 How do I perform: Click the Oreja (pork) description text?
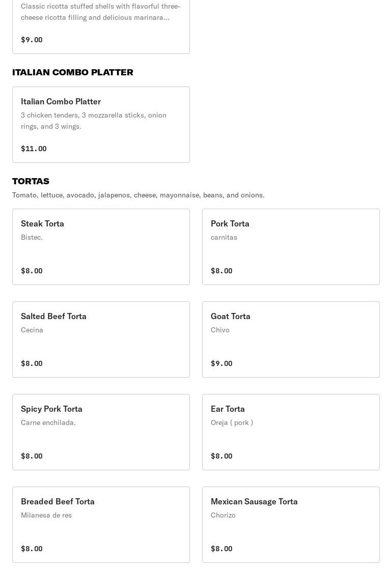click(x=232, y=422)
